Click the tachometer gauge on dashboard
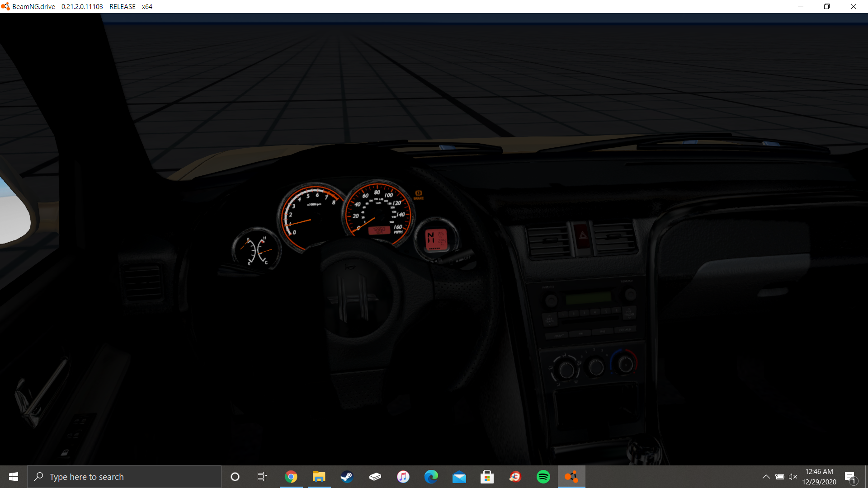The width and height of the screenshot is (868, 488). (311, 216)
